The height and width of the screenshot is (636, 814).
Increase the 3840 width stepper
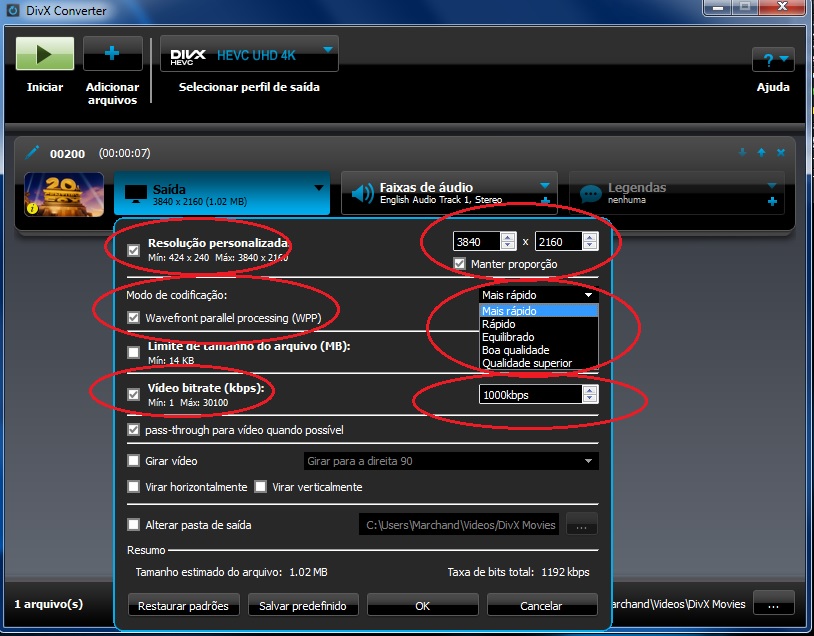(508, 237)
